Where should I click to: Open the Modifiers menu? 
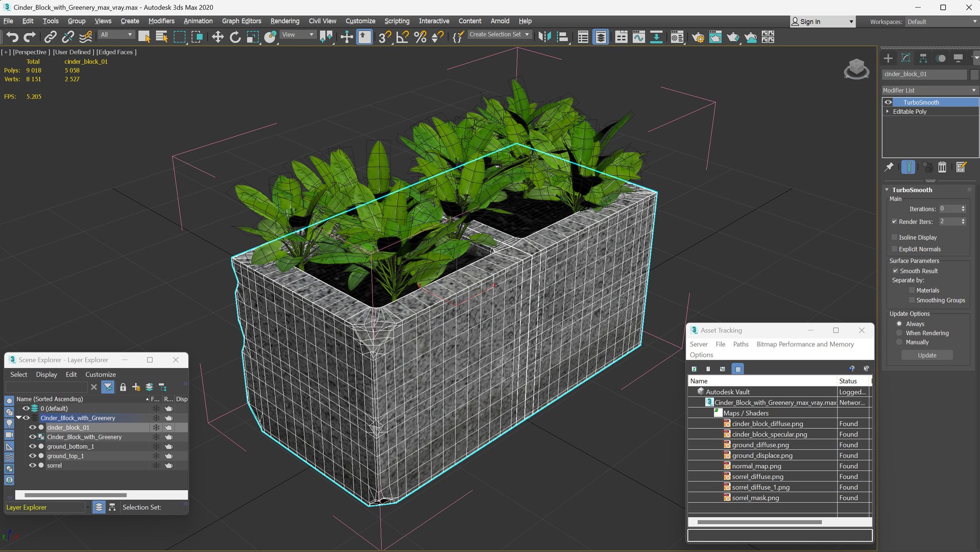click(x=161, y=21)
